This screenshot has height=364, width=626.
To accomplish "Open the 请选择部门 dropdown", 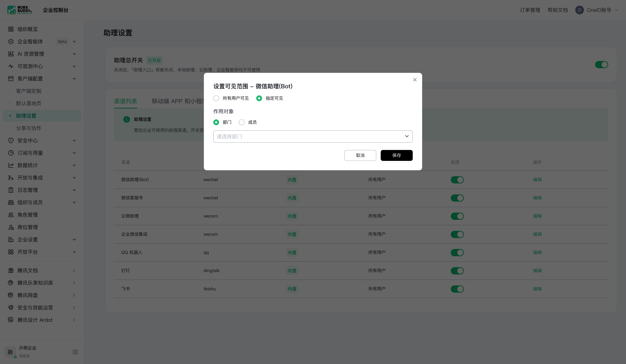I will 313,136.
